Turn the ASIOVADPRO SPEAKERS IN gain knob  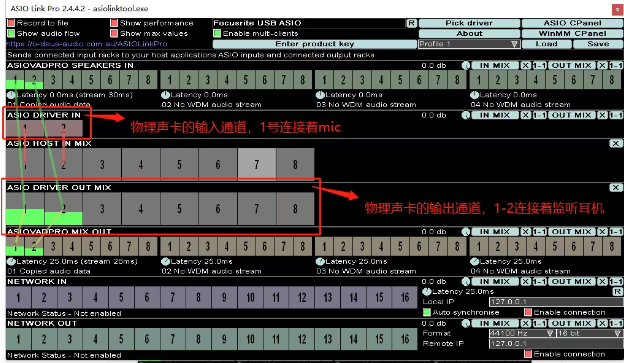point(466,65)
